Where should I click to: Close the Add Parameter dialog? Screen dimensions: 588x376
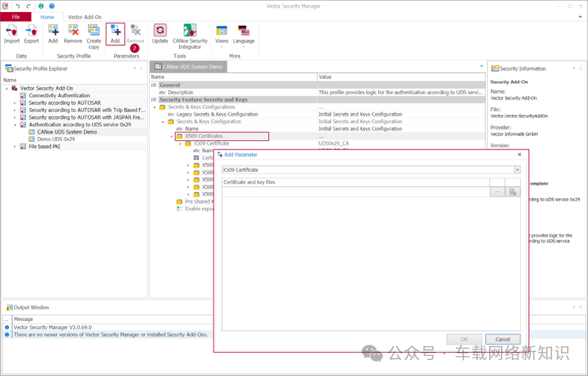pyautogui.click(x=520, y=155)
